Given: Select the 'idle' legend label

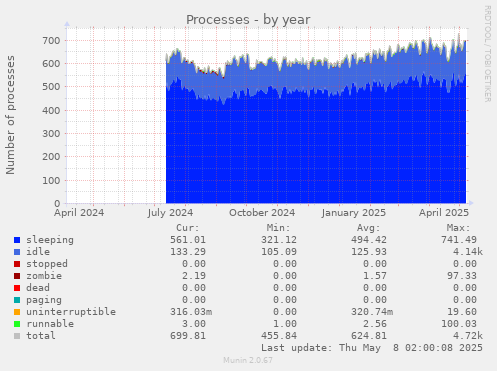Looking at the screenshot, I should point(38,252).
